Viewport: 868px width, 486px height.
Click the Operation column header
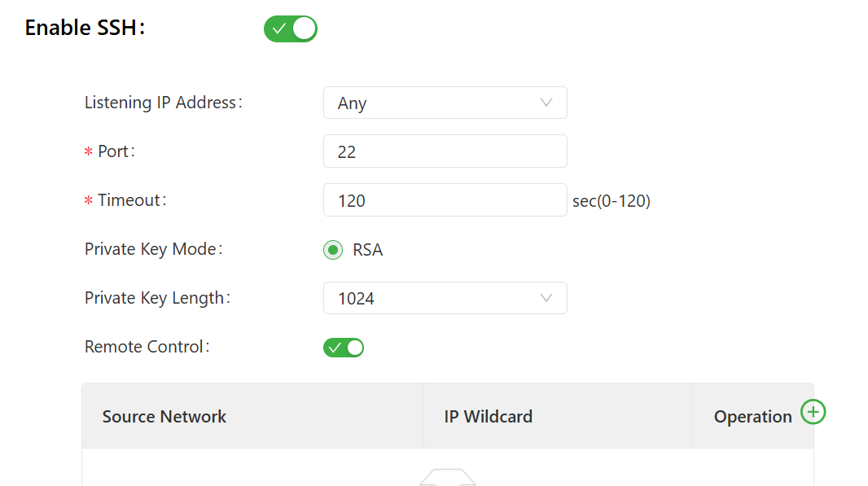point(752,417)
